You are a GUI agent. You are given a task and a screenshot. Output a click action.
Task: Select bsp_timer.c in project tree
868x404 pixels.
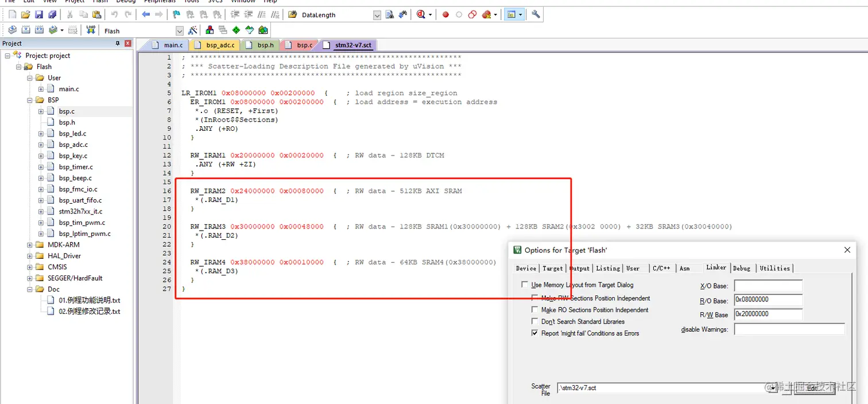point(75,167)
